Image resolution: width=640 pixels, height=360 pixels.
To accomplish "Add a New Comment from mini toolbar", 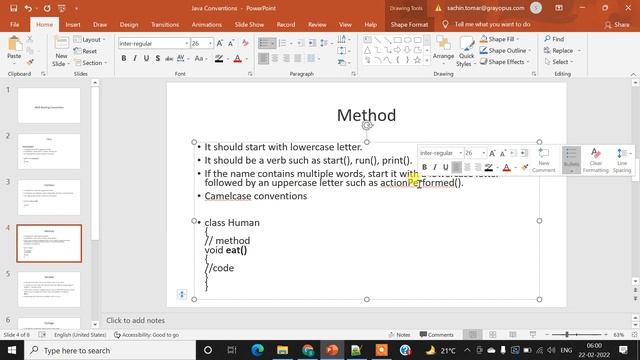I will 544,160.
